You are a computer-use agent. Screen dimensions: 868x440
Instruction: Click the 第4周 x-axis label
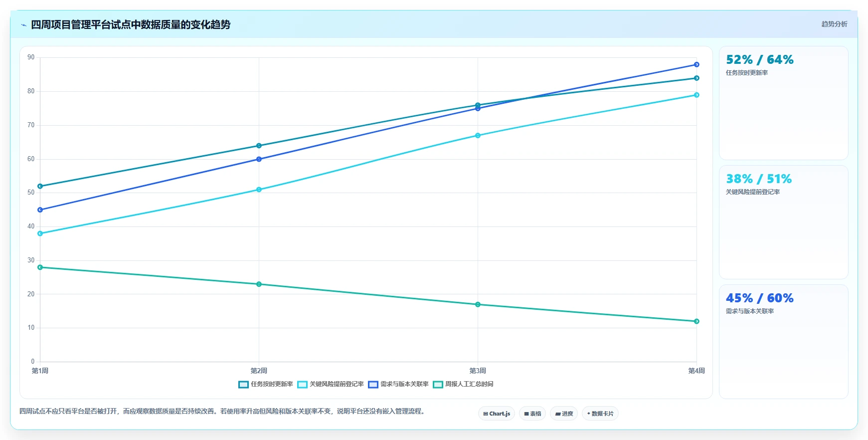coord(696,371)
